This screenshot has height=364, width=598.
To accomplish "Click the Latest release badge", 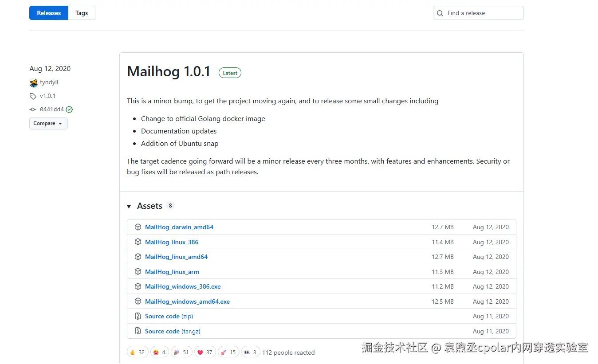I will (230, 73).
